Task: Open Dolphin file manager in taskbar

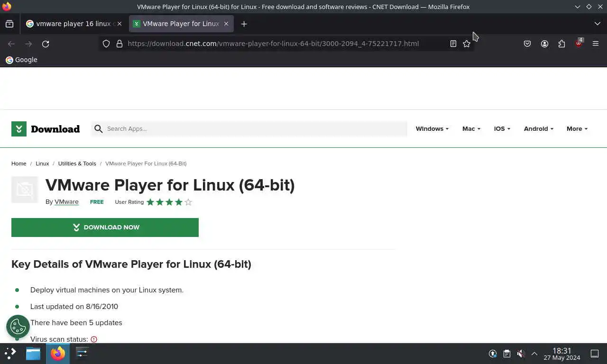Action: pos(33,353)
